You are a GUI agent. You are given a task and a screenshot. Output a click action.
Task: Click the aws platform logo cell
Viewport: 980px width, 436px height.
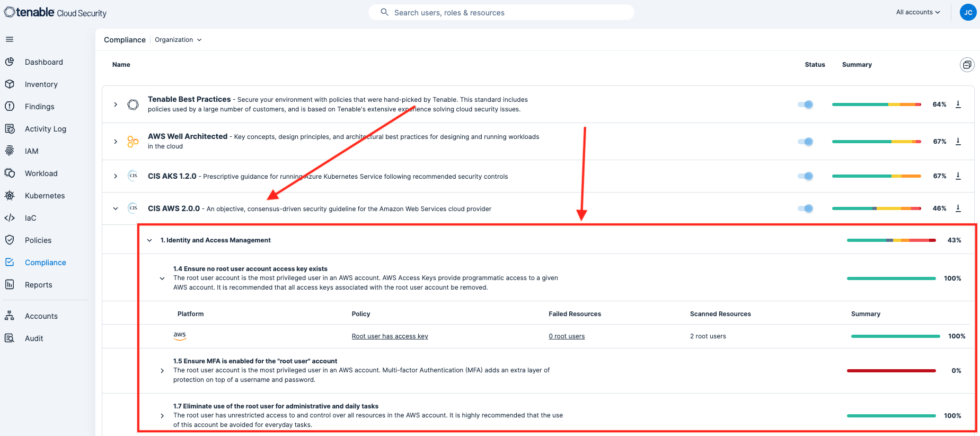(180, 336)
